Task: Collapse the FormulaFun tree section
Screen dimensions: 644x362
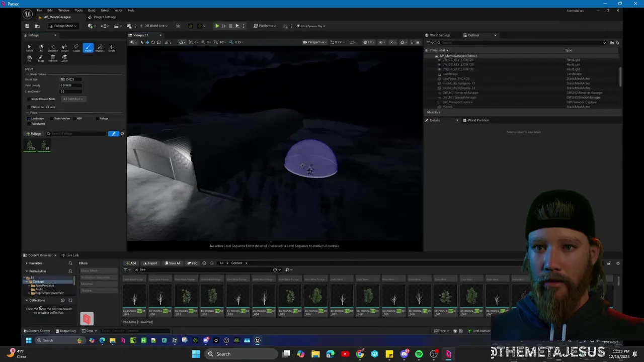Action: (x=27, y=271)
